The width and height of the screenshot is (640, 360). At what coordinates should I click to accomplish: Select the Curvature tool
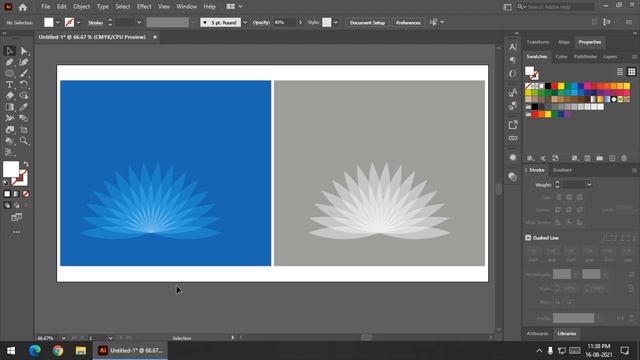point(24,62)
